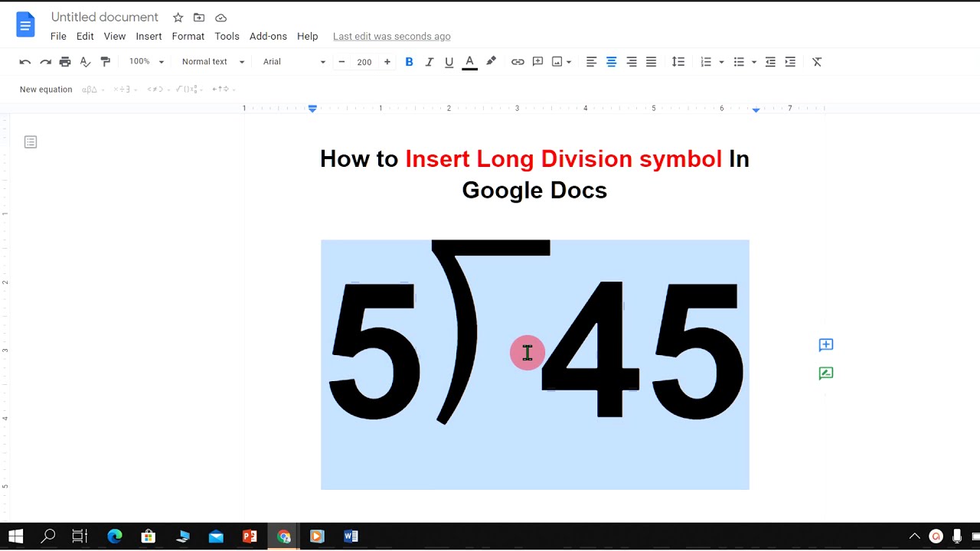Click the Insert link icon
The image size is (980, 551).
pos(518,62)
